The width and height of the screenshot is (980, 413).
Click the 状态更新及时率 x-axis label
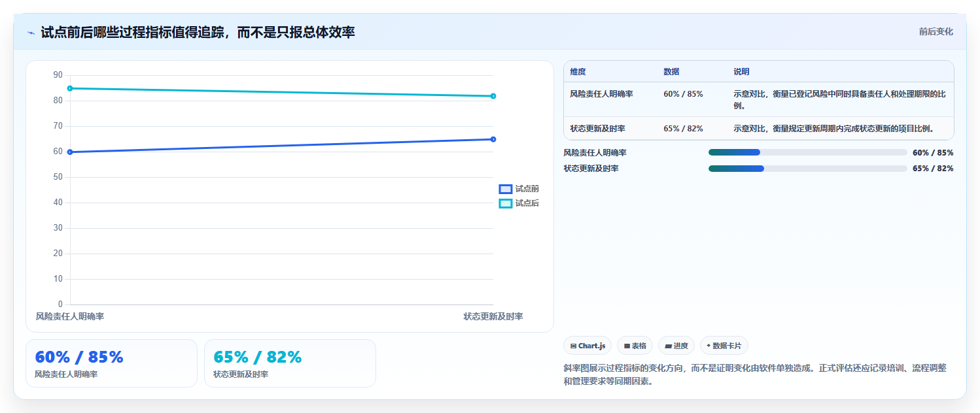(x=493, y=316)
